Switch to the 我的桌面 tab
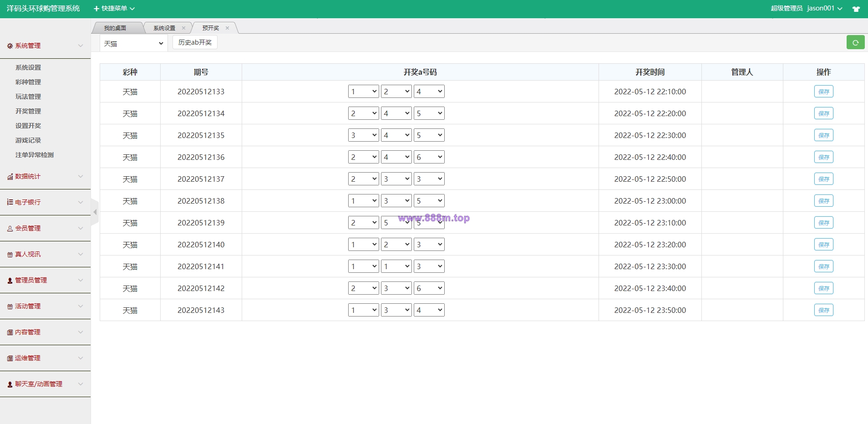Image resolution: width=868 pixels, height=424 pixels. tap(115, 28)
